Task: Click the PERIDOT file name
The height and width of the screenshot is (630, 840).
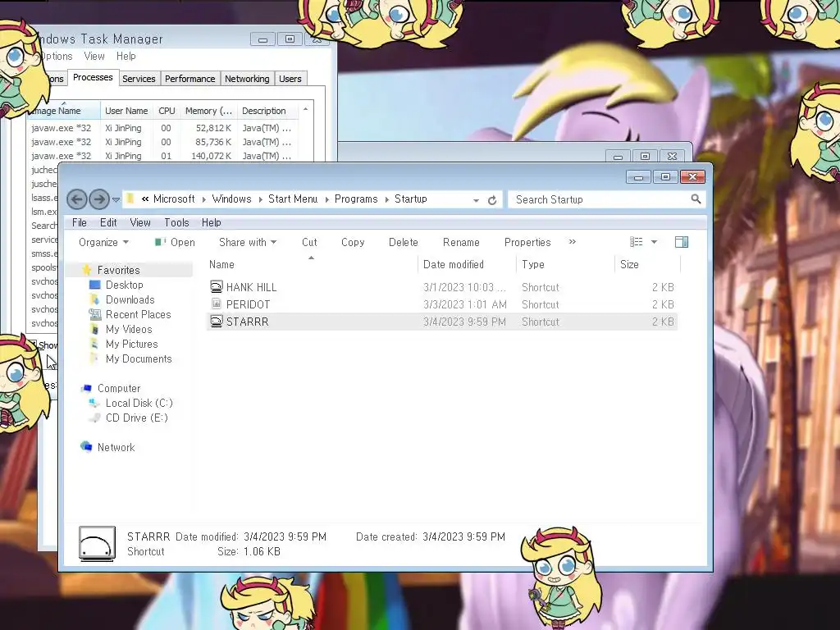Action: [x=248, y=304]
